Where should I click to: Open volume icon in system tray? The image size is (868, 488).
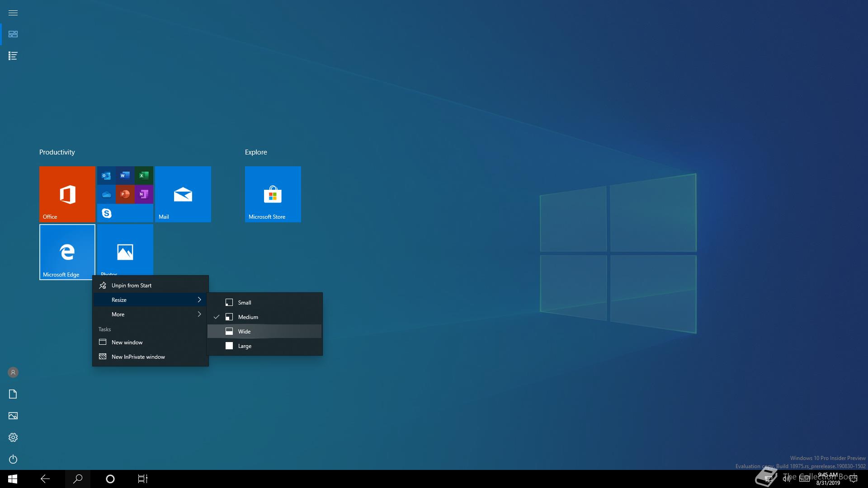[787, 479]
